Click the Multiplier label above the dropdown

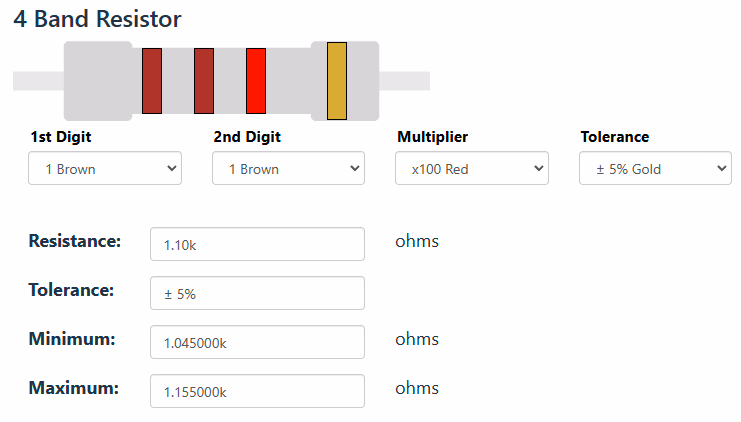(x=432, y=137)
